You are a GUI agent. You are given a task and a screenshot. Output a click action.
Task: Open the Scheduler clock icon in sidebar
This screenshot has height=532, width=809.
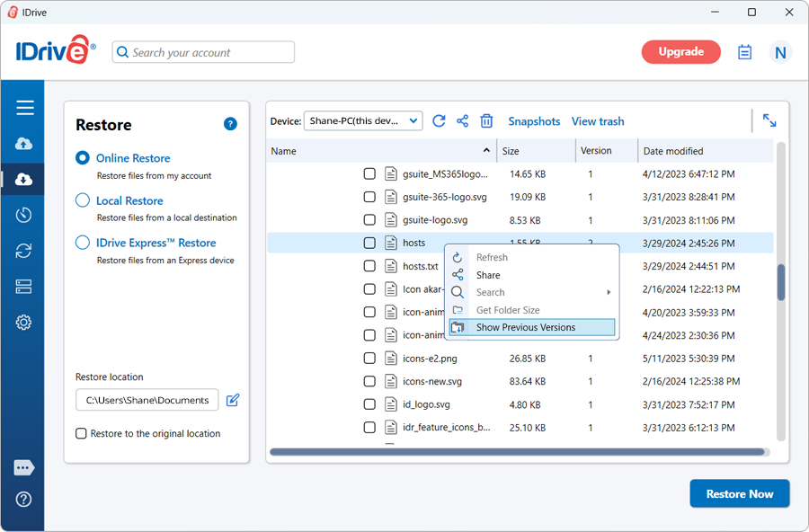tap(24, 215)
